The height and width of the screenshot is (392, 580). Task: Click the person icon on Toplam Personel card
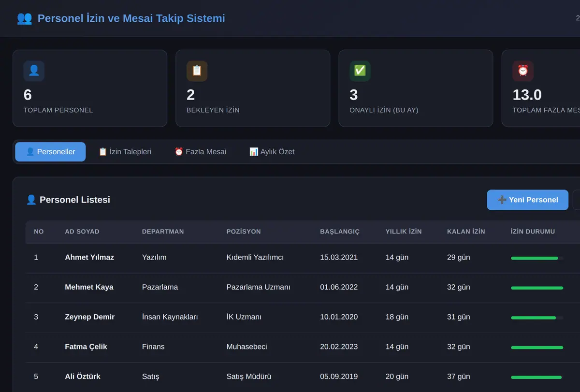point(34,71)
